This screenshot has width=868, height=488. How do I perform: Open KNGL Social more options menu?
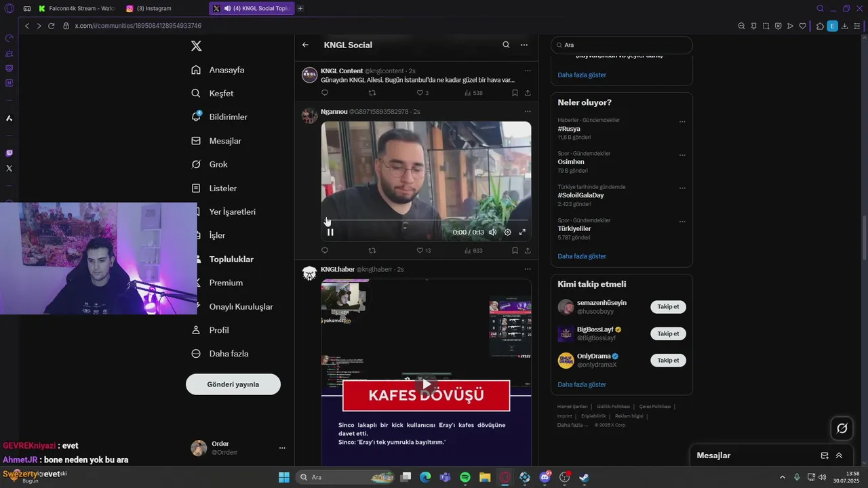(524, 45)
